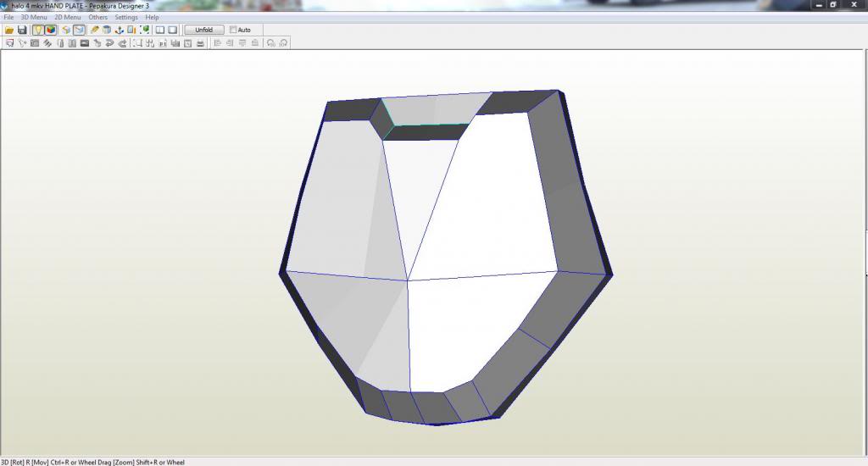Switch to split two-pane window layout
868x466 pixels.
point(160,30)
